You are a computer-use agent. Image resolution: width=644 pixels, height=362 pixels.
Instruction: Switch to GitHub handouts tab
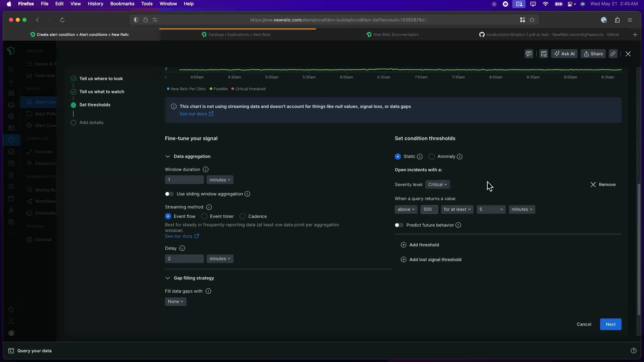(550, 35)
